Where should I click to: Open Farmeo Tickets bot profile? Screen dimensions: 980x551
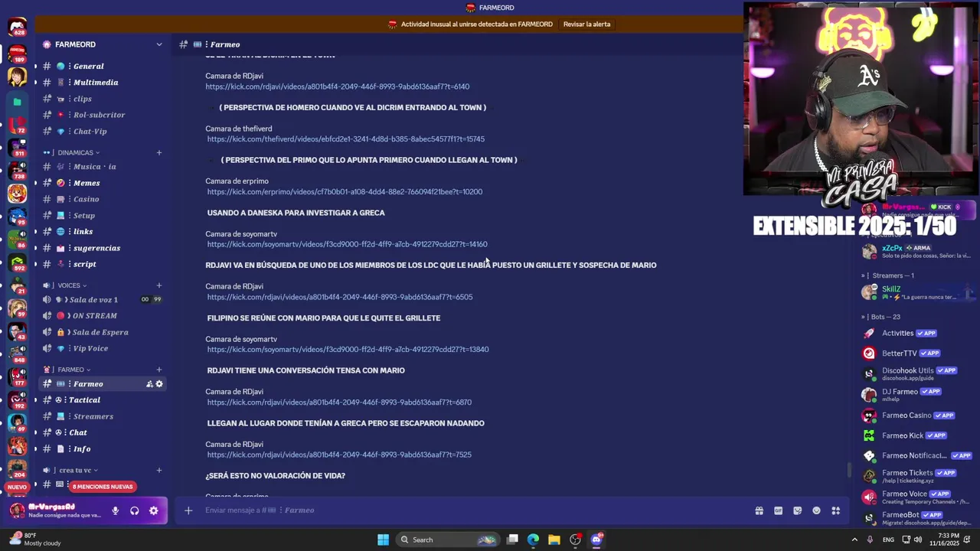(x=916, y=476)
